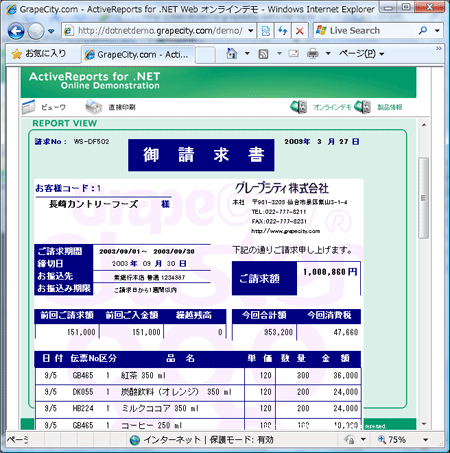Viewport: 450px width, 453px height.
Task: Open the ページ(P) menu
Action: pyautogui.click(x=362, y=53)
